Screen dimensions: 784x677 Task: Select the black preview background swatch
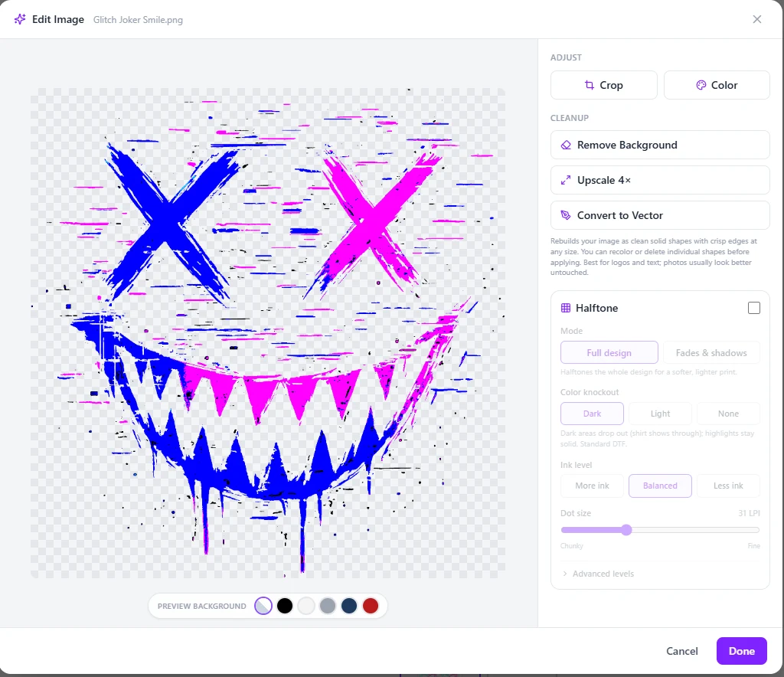(x=285, y=606)
